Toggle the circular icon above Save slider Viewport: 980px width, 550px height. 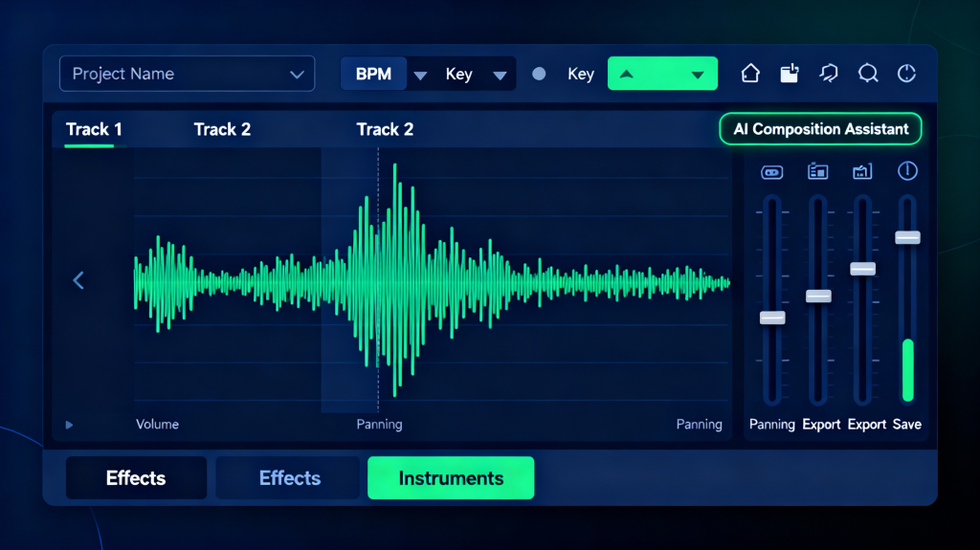pyautogui.click(x=907, y=171)
